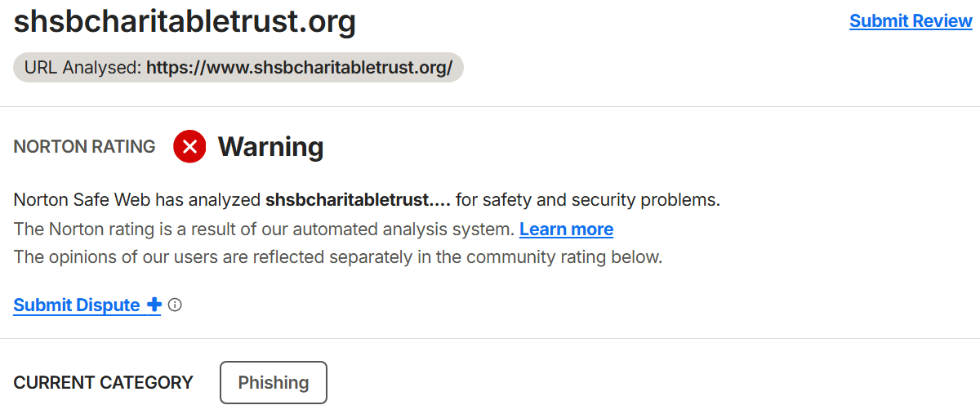Open the Submit Review link
Viewport: 980px width, 414px height.
pos(911,21)
